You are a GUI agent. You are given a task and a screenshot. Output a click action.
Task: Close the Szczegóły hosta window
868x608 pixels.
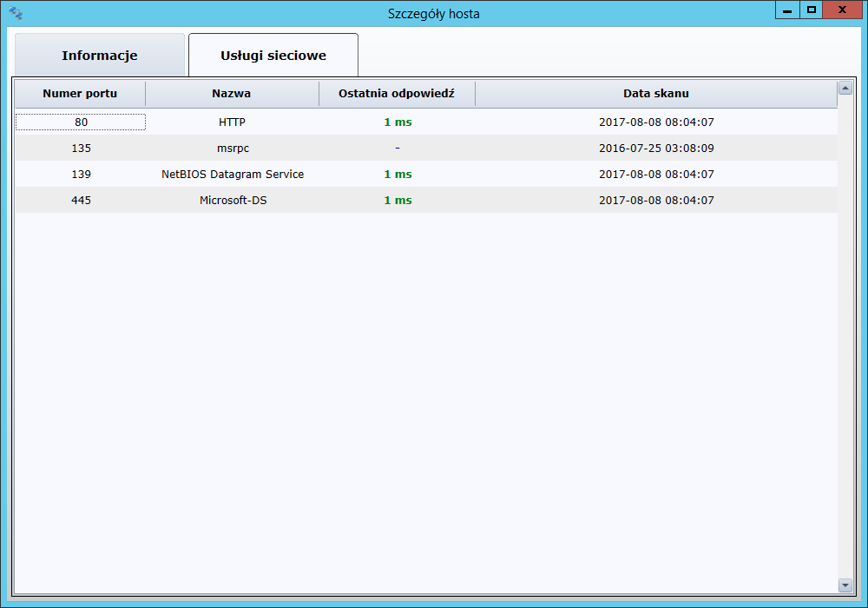[842, 10]
